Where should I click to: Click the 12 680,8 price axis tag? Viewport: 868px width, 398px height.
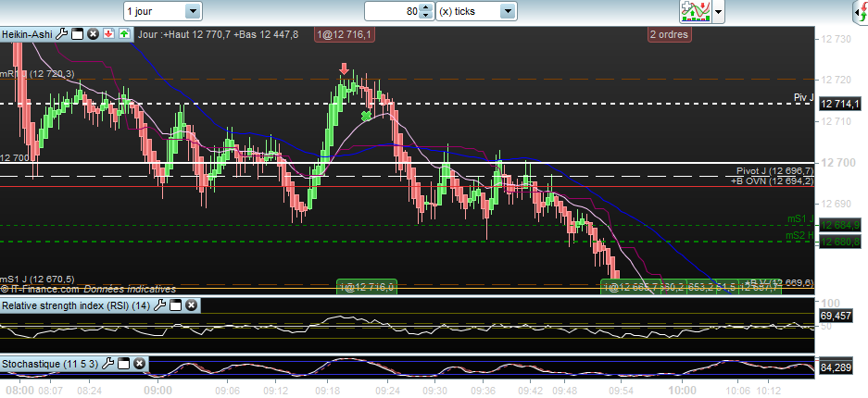pos(840,242)
